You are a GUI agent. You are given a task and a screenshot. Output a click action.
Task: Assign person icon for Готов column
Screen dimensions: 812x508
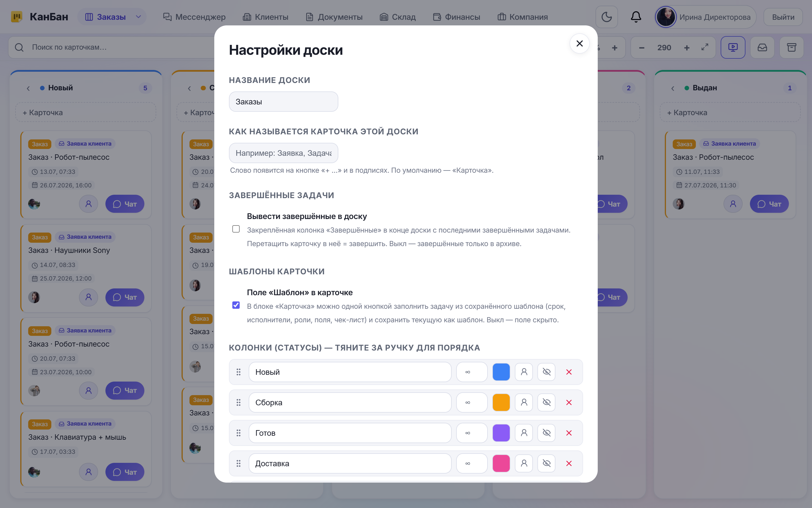(524, 433)
